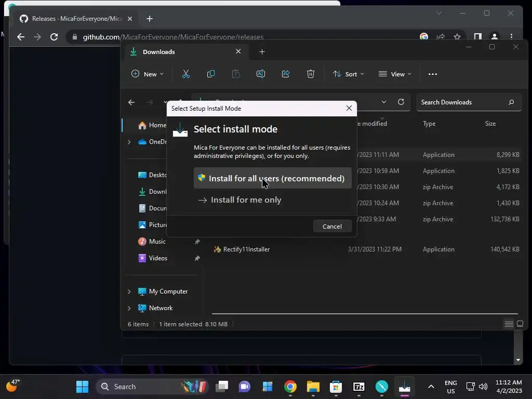Click the taskbar Search box
Screen dimensions: 532x399
(x=152, y=387)
